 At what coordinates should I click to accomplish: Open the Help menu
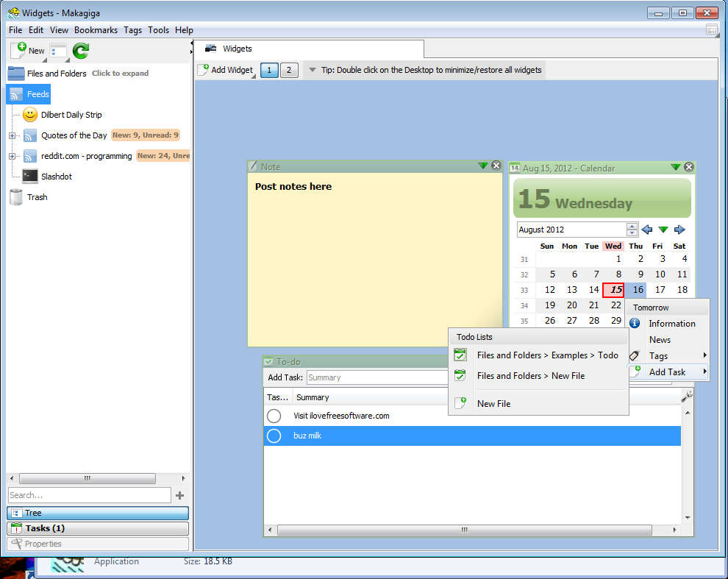tap(184, 30)
